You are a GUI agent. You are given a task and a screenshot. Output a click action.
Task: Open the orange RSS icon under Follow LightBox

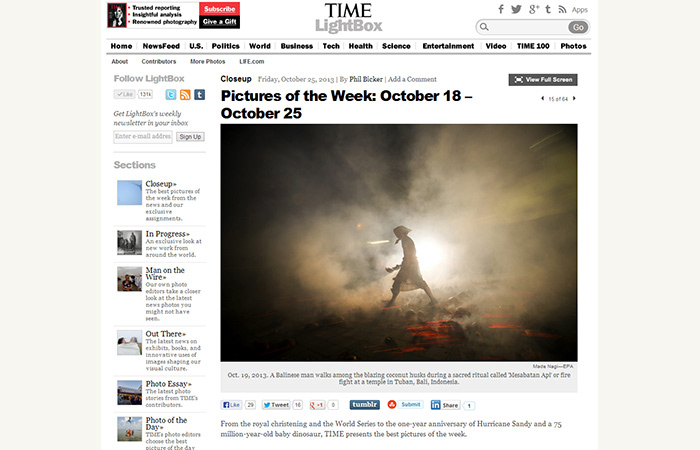click(185, 95)
